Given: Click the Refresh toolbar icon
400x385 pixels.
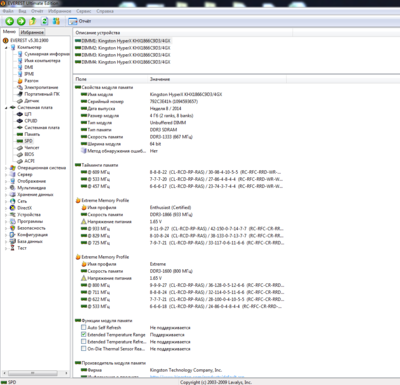Looking at the screenshot, I should point(44,21).
